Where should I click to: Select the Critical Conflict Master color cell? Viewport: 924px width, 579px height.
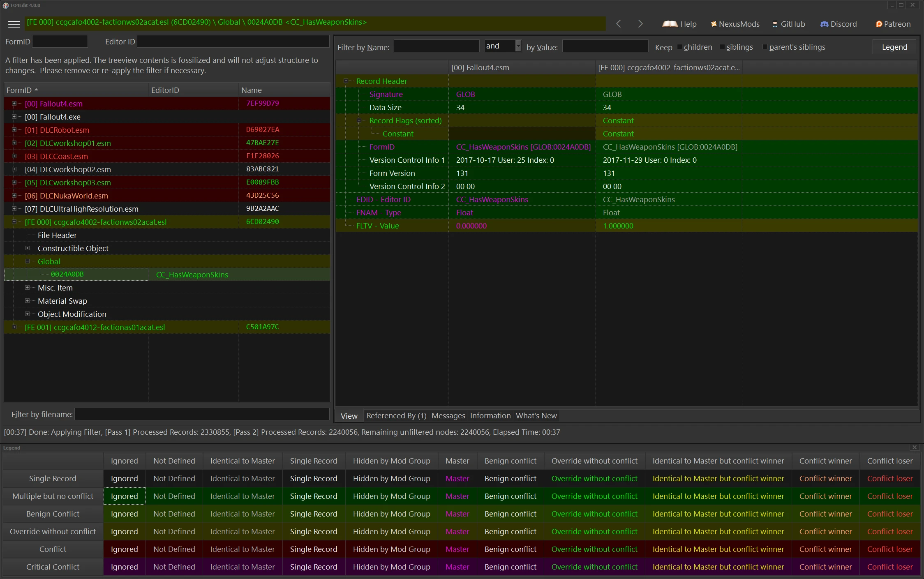(457, 567)
